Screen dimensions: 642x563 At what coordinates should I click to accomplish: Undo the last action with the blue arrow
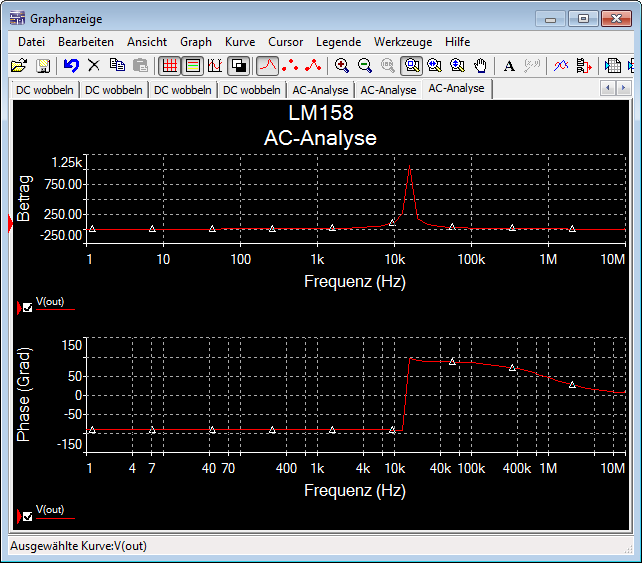tap(71, 66)
